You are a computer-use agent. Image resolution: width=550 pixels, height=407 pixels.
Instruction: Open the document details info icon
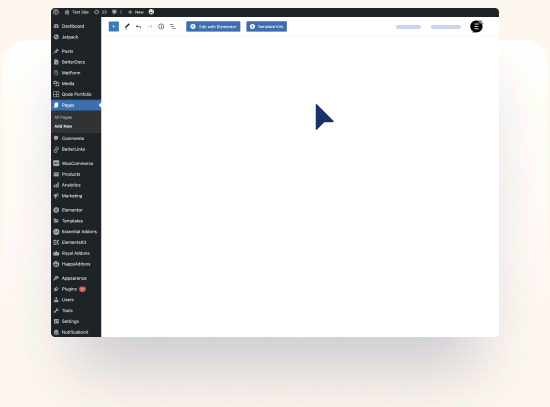point(161,27)
